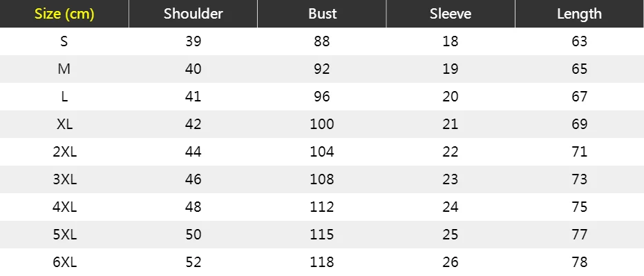Select the 2XL size row label
This screenshot has width=644, height=276.
(64, 152)
